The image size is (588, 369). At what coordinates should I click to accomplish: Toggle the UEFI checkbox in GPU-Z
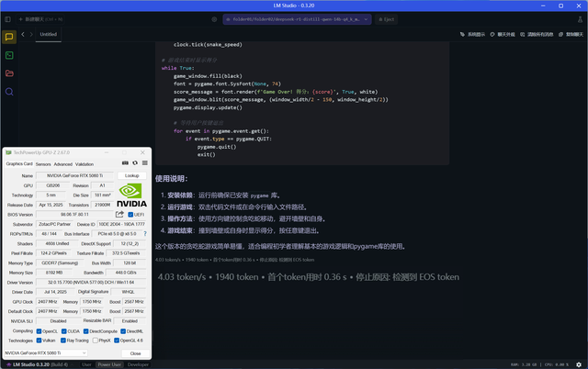click(130, 215)
